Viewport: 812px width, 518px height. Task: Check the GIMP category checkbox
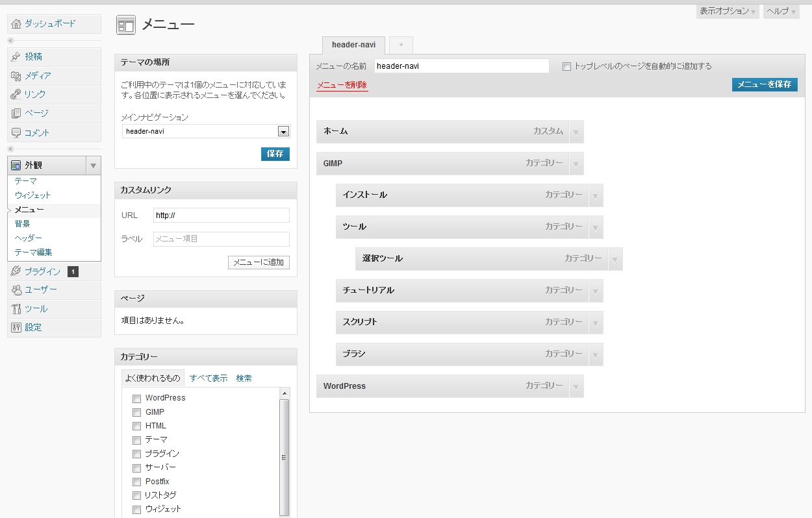pyautogui.click(x=136, y=412)
